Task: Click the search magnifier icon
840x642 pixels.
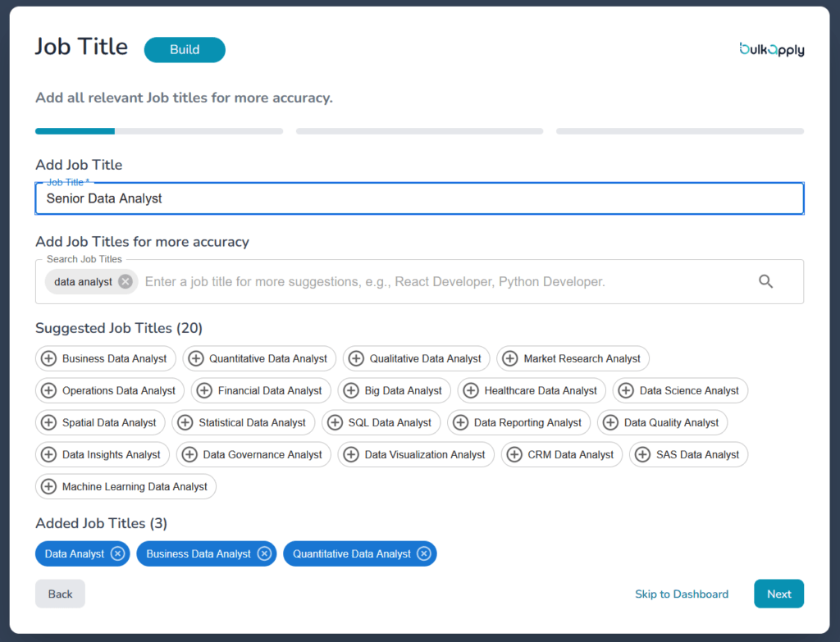Action: pyautogui.click(x=765, y=281)
